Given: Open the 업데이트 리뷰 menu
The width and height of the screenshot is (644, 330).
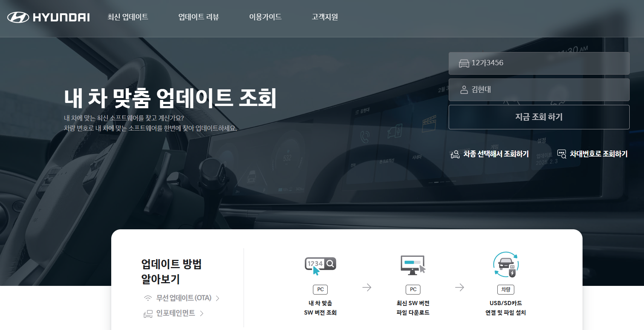Looking at the screenshot, I should (198, 17).
